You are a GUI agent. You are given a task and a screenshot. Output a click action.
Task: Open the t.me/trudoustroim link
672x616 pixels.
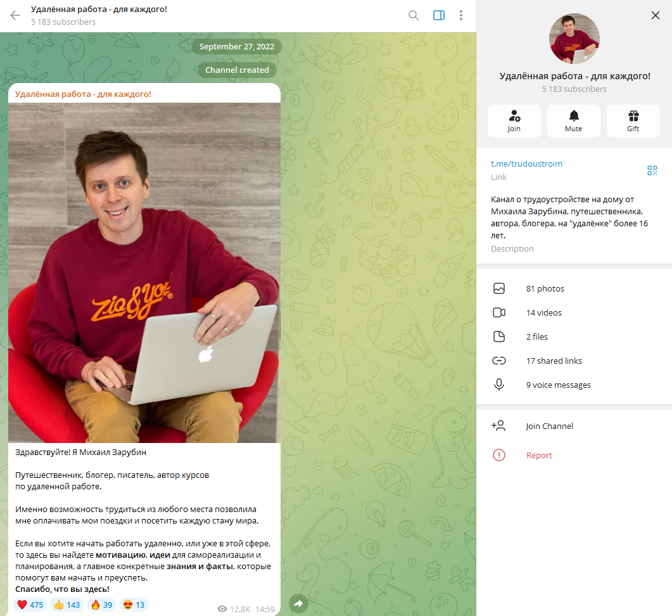point(526,164)
